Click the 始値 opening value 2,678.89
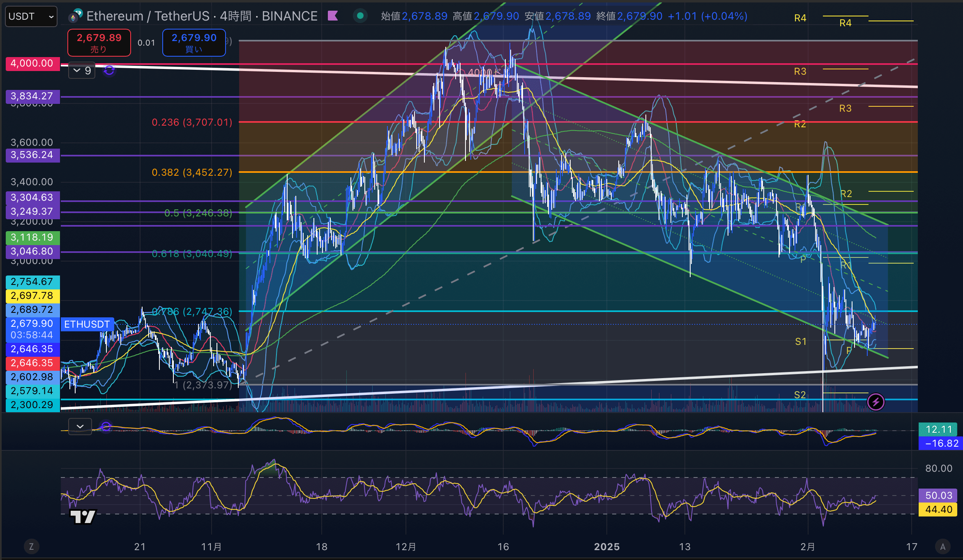The height and width of the screenshot is (560, 963). [424, 16]
